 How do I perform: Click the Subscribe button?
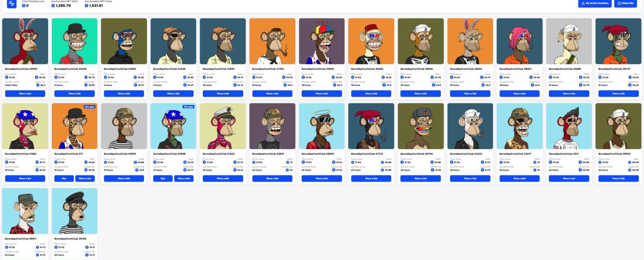(x=626, y=3)
